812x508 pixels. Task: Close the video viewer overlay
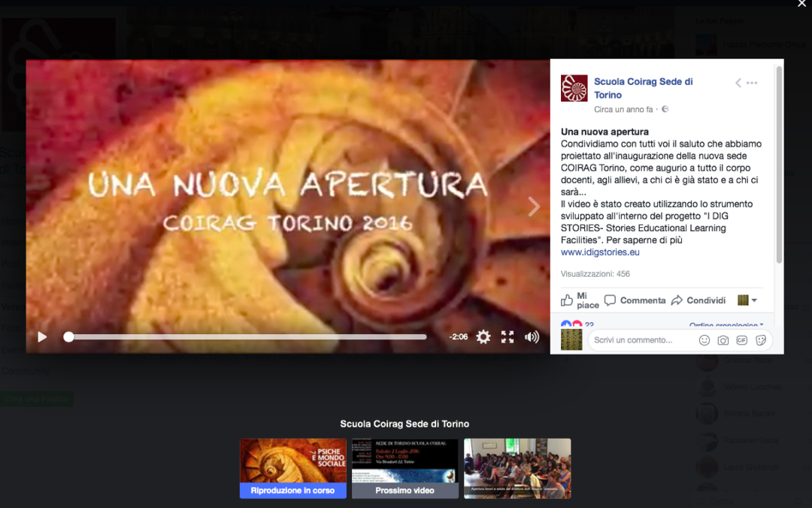click(801, 5)
